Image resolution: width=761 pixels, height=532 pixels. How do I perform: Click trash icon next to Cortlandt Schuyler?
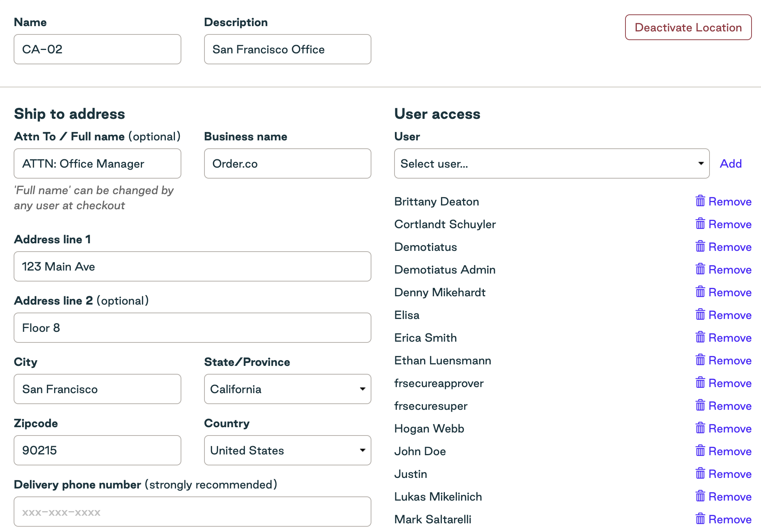700,224
